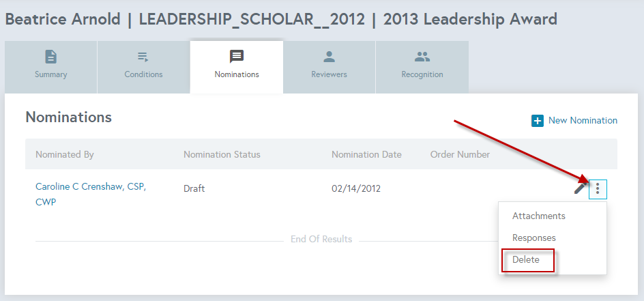Open the three-dot more options menu
This screenshot has width=644, height=301.
598,189
